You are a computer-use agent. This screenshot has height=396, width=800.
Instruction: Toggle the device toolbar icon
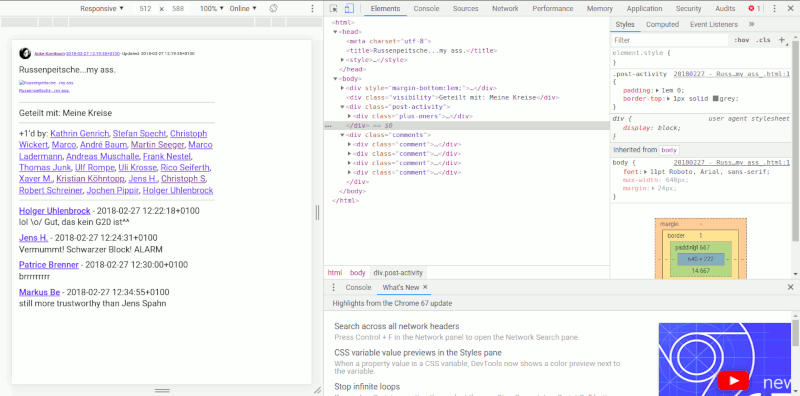click(x=349, y=9)
